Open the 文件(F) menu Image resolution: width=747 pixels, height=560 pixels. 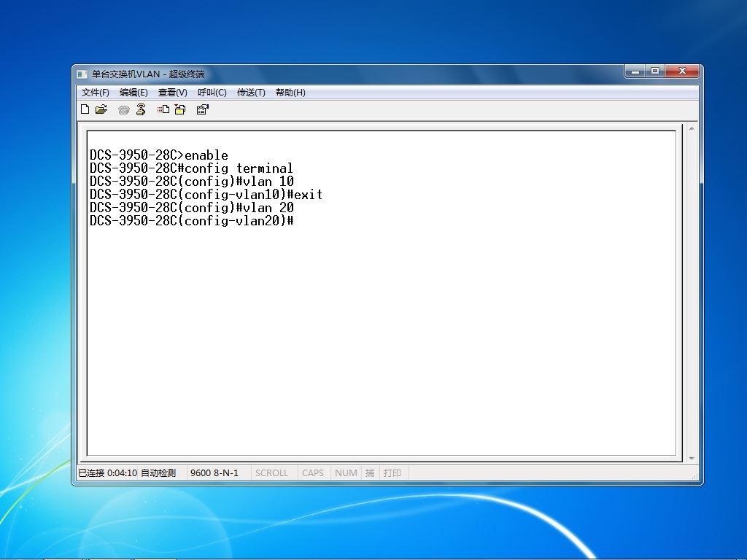pos(96,93)
